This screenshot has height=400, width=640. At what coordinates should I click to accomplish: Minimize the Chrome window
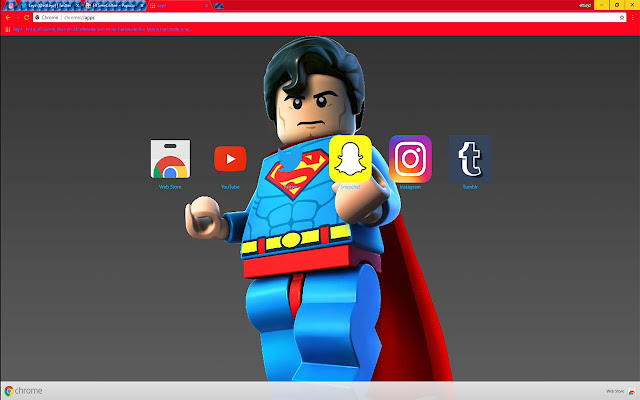(x=601, y=5)
